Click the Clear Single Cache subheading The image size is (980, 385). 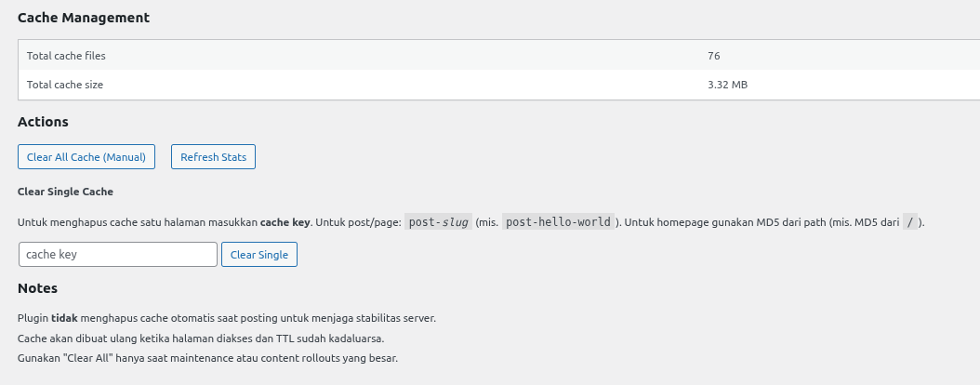coord(65,192)
